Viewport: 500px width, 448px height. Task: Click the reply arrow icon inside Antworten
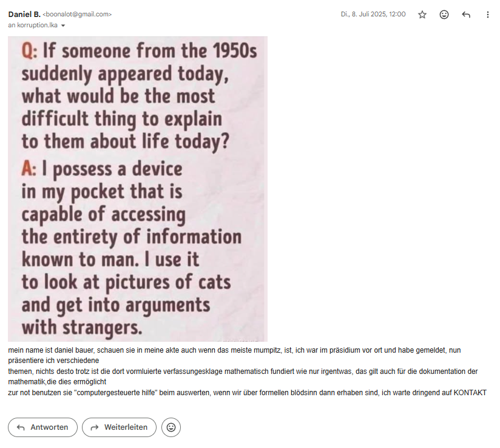click(x=20, y=427)
